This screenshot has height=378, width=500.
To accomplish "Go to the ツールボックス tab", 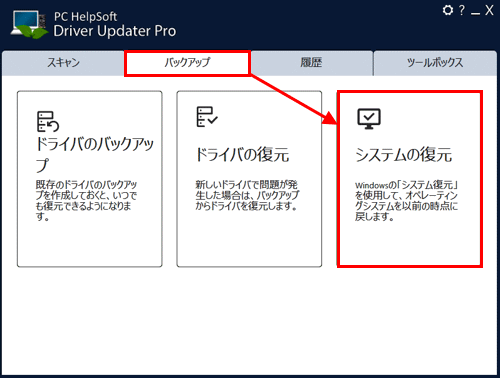I will pos(435,63).
